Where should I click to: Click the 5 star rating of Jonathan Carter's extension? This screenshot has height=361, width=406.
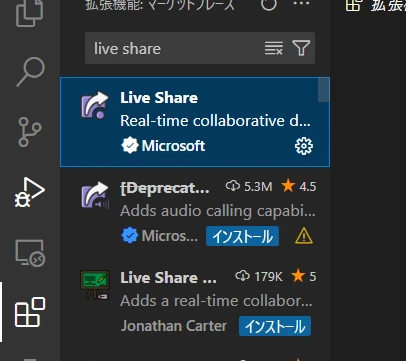[x=303, y=276]
